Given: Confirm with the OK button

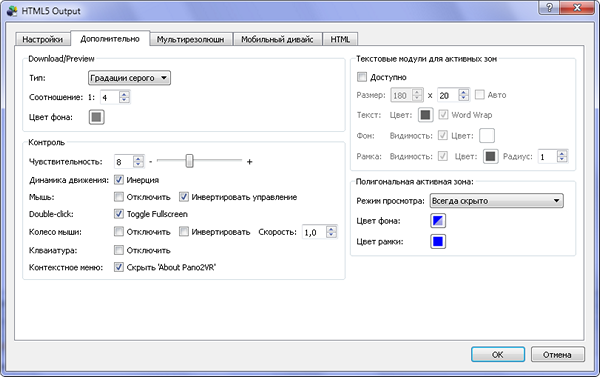Looking at the screenshot, I should coord(497,354).
